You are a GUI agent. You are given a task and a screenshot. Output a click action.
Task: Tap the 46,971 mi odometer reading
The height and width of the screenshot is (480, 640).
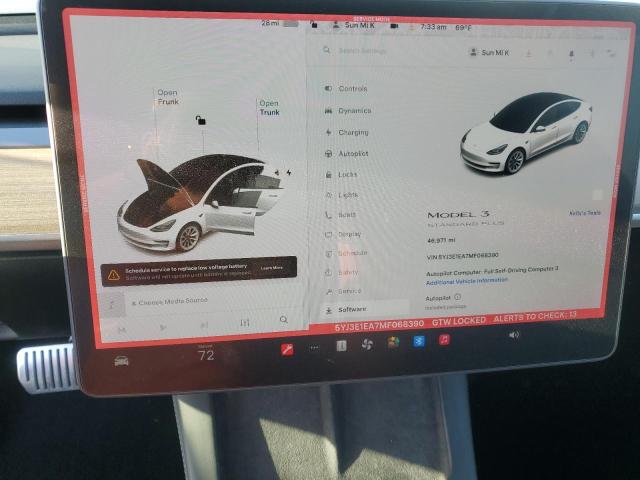pyautogui.click(x=441, y=240)
